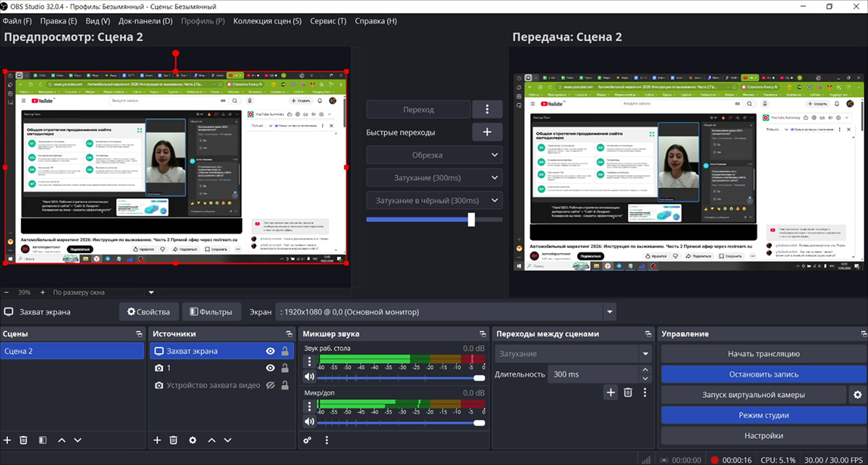Open the Затухание в чёрный transition dropdown

click(x=434, y=200)
